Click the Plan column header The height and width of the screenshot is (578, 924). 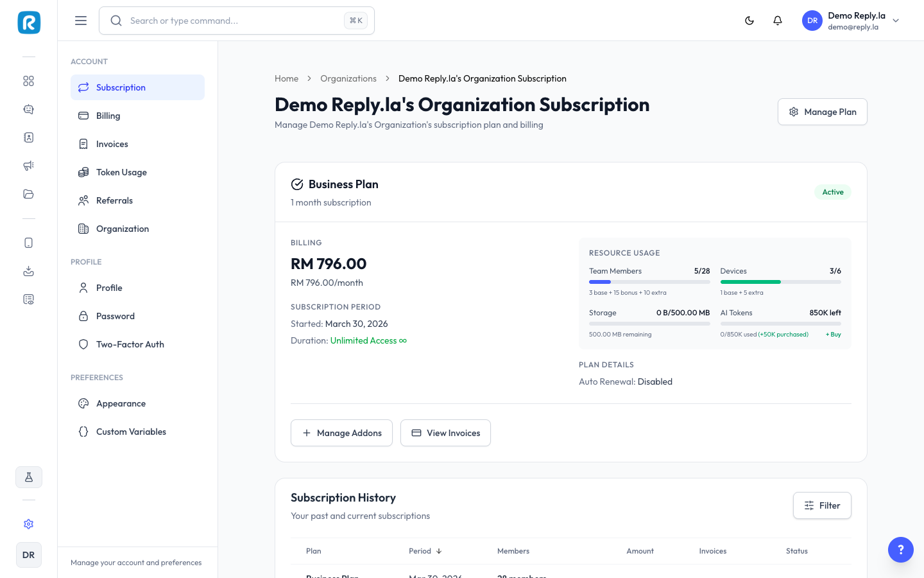314,551
